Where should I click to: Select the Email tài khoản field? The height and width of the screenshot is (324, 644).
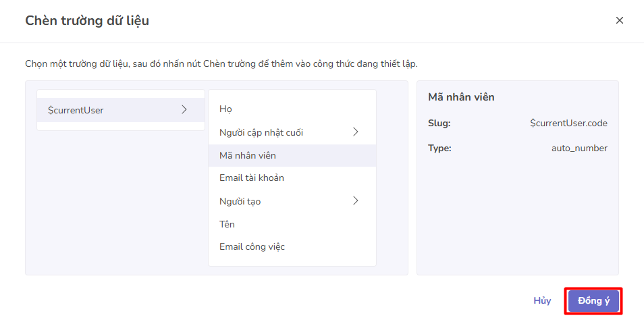pos(252,178)
